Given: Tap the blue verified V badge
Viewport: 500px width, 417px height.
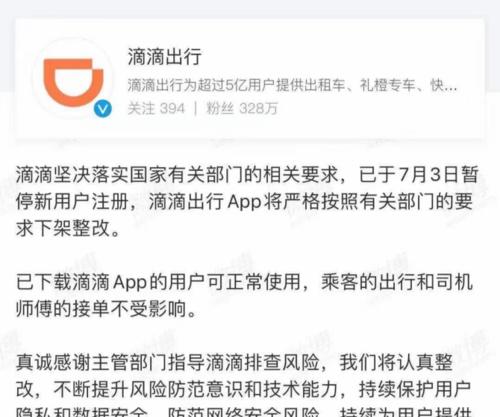Looking at the screenshot, I should (103, 109).
